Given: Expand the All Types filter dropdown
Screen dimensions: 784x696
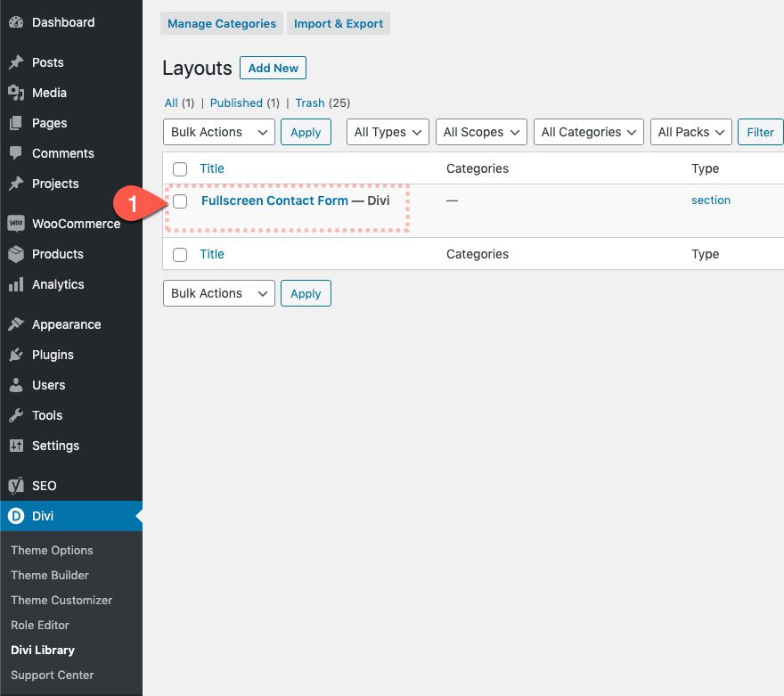Looking at the screenshot, I should tap(387, 131).
